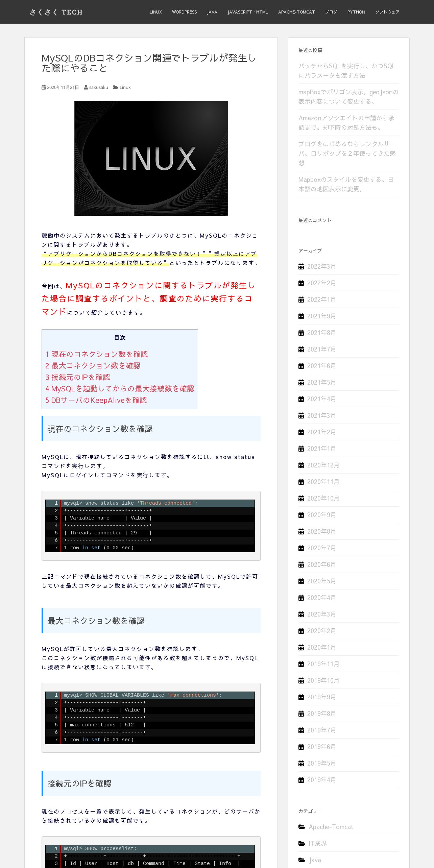The width and height of the screenshot is (434, 868).
Task: Open the ソフトウェア menu item
Action: [387, 12]
